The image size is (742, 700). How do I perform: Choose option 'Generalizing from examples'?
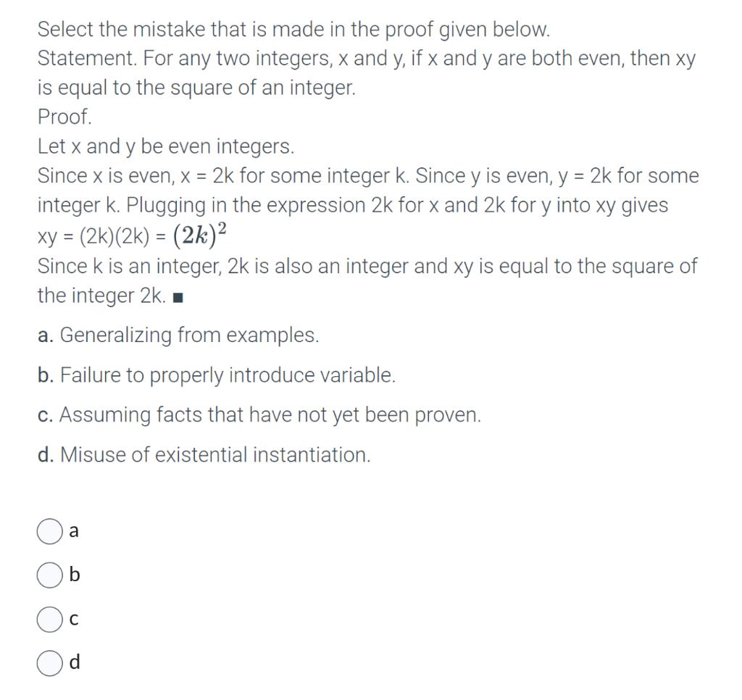tap(180, 335)
